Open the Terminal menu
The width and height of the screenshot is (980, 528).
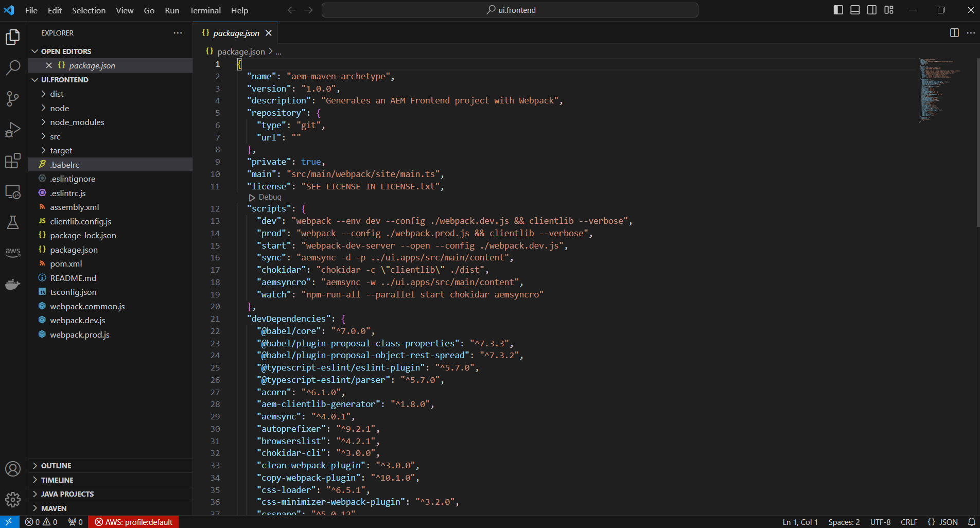pyautogui.click(x=205, y=10)
